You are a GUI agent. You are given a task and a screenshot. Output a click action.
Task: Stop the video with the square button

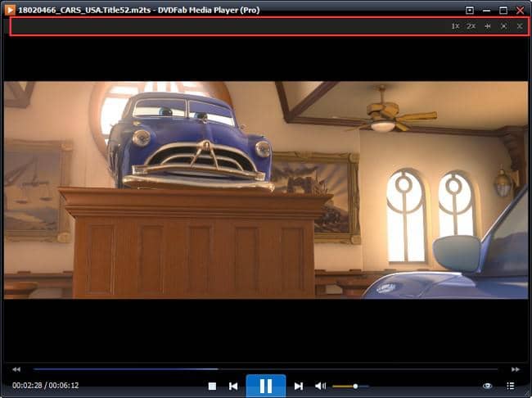pyautogui.click(x=213, y=386)
